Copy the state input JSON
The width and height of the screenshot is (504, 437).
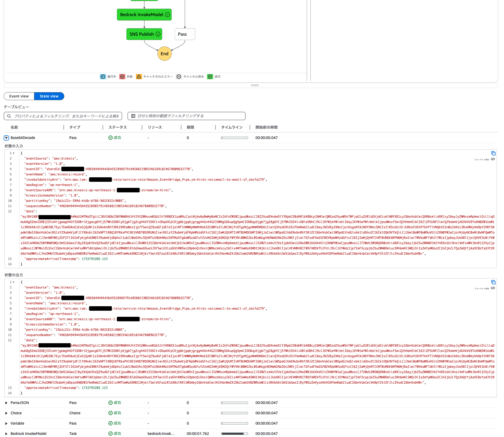[493, 153]
